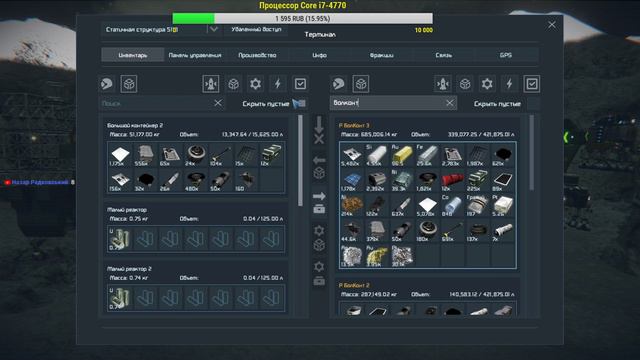Open character inventory in the right panel
Image resolution: width=640 pixels, height=360 pixels.
coord(338,84)
